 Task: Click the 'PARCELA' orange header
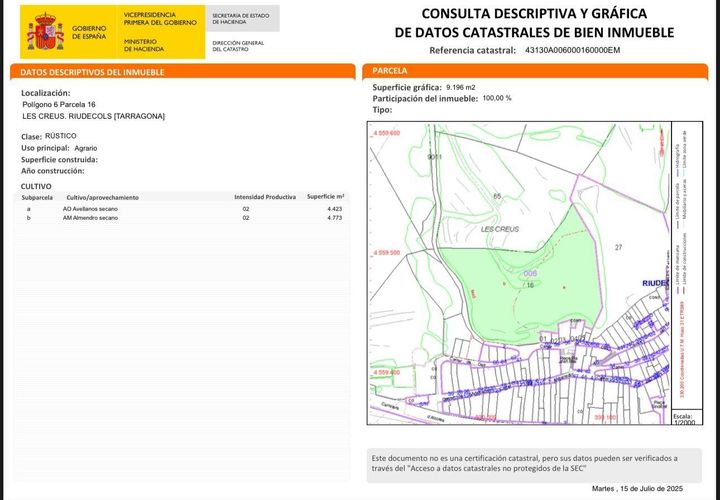click(535, 71)
